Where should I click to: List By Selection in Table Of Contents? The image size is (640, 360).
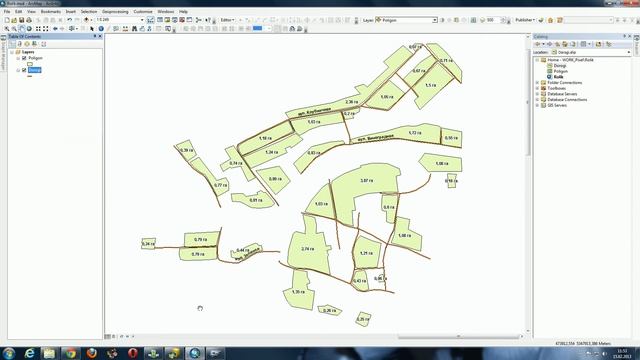[34, 44]
